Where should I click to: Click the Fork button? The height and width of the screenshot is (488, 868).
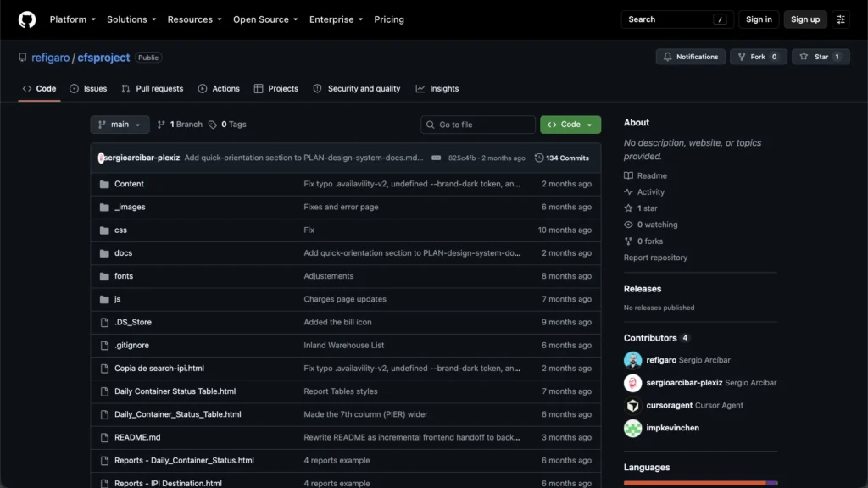click(x=759, y=57)
